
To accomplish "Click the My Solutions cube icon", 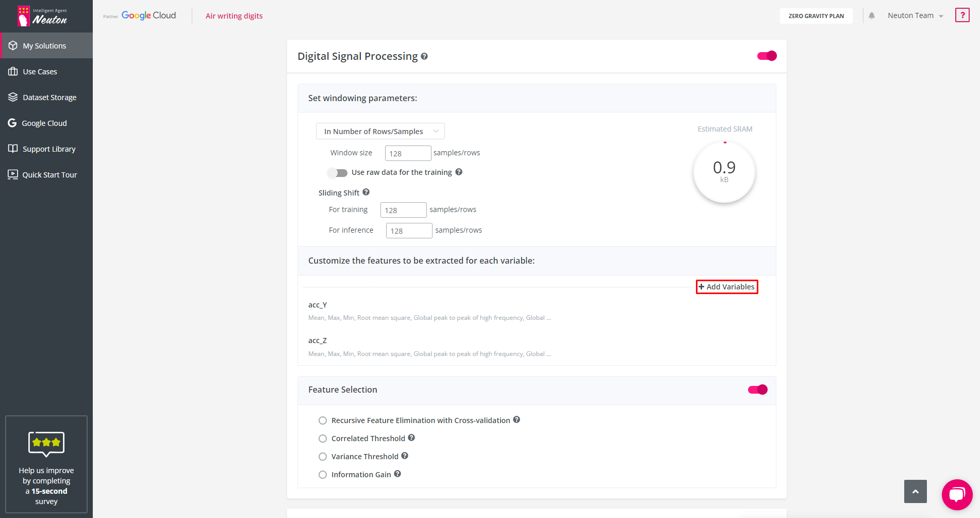I will [x=13, y=45].
